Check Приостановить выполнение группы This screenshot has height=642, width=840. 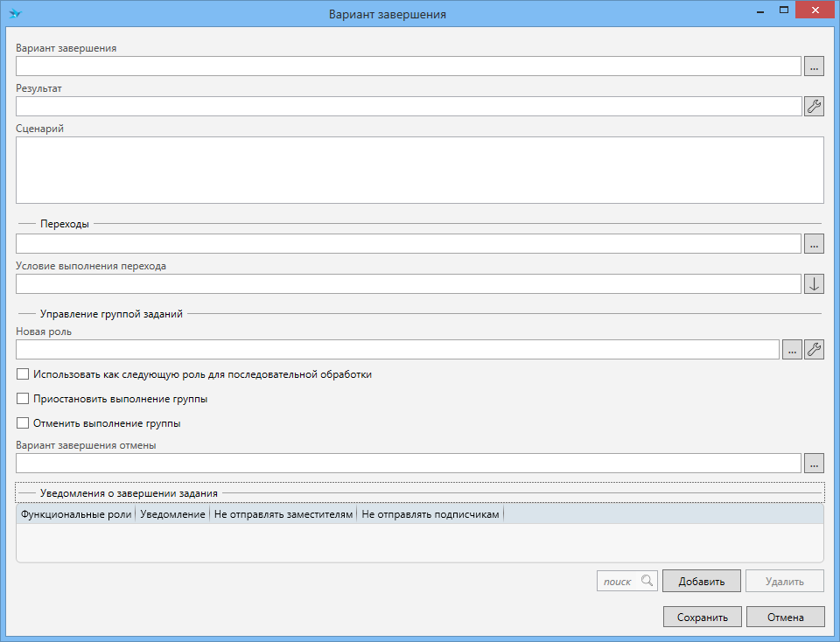click(23, 399)
